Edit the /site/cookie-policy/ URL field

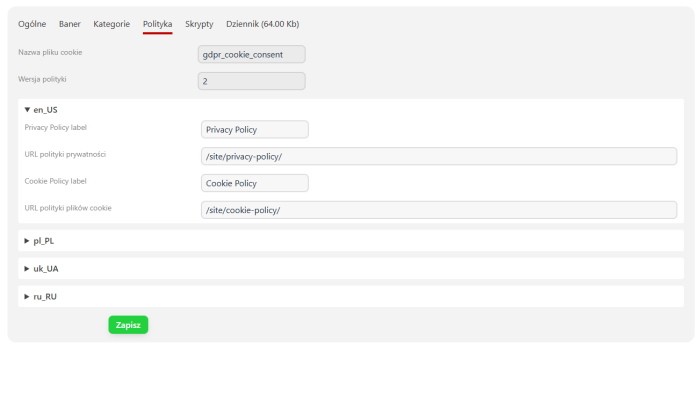pos(438,210)
